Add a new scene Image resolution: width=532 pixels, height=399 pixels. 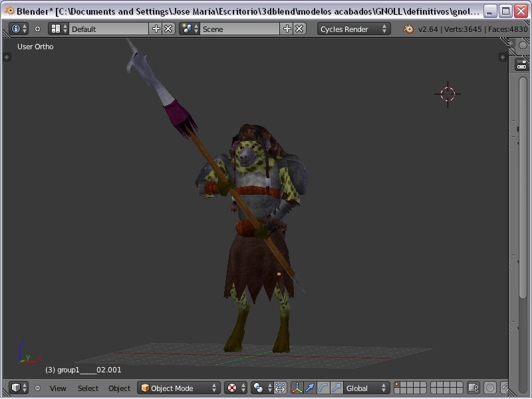click(x=287, y=29)
